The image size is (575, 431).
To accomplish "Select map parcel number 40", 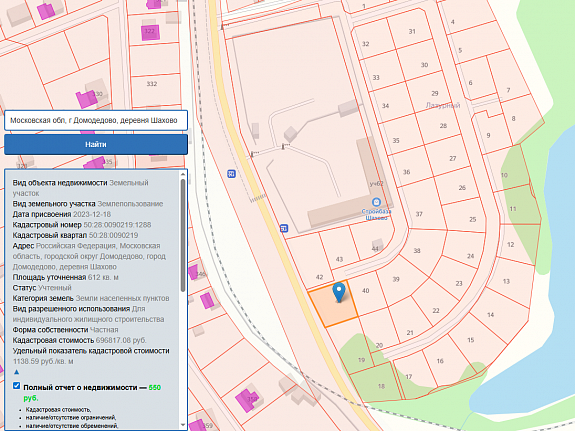I will [x=366, y=291].
